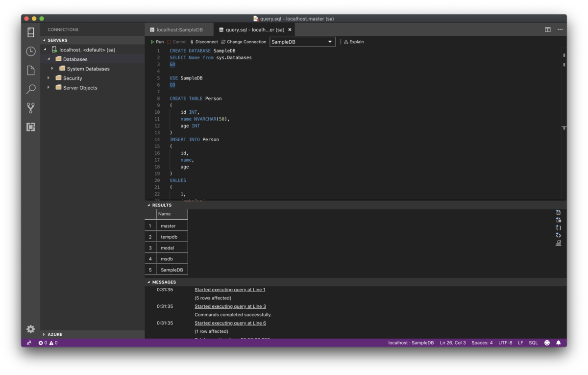Click the smiley feedback icon

pos(547,343)
